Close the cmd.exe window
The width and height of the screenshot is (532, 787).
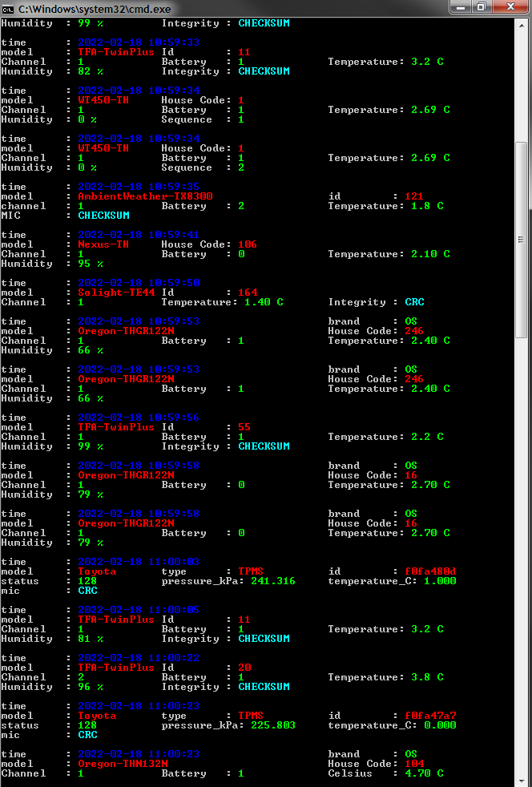511,7
